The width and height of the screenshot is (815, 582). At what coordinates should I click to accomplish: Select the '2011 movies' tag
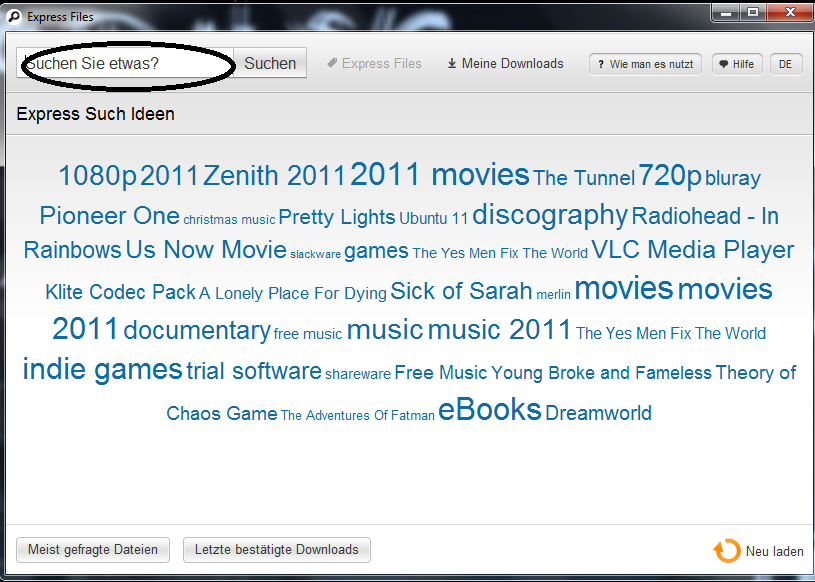click(440, 174)
